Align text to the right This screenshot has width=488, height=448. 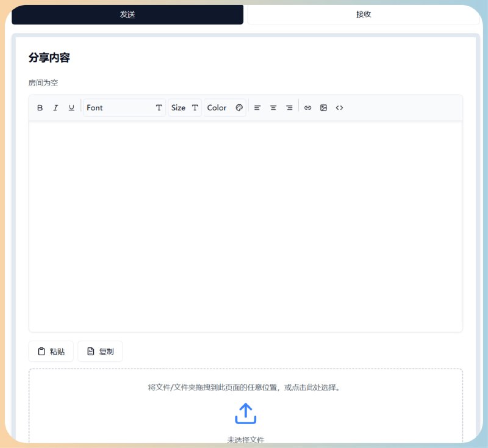pyautogui.click(x=289, y=107)
